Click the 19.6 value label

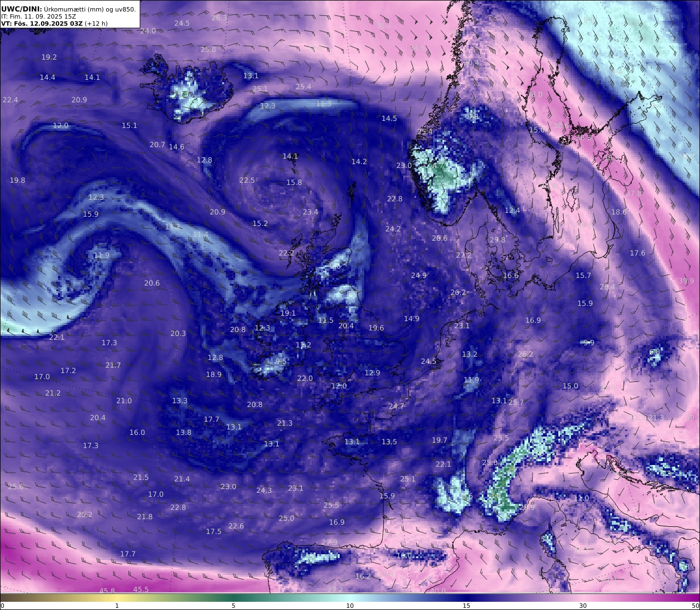coord(376,328)
